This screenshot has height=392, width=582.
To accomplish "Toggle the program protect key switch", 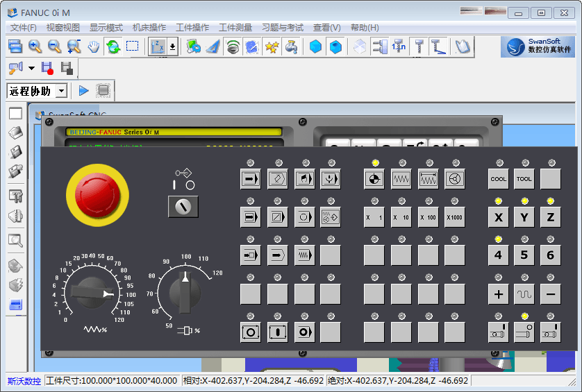I will (x=183, y=207).
